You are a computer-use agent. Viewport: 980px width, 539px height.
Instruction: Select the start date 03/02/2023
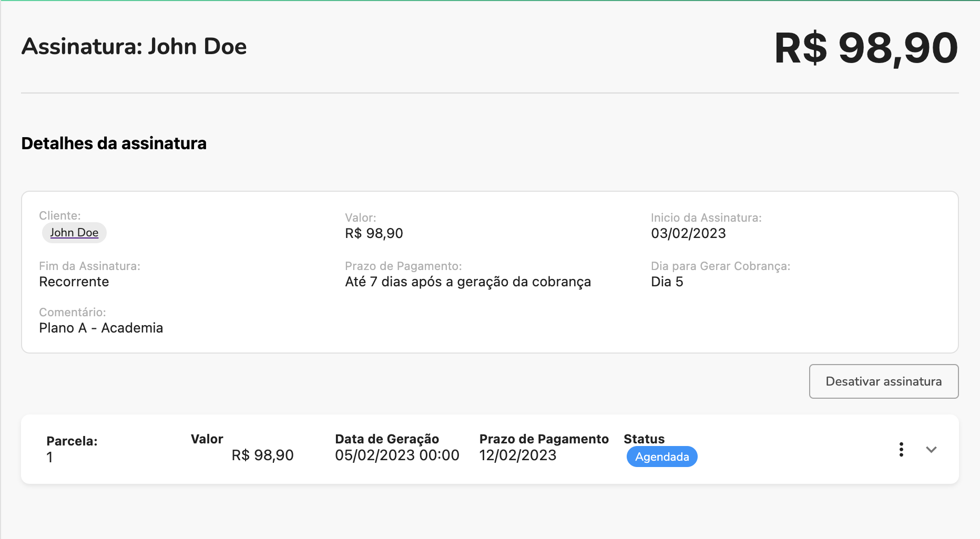(x=688, y=233)
